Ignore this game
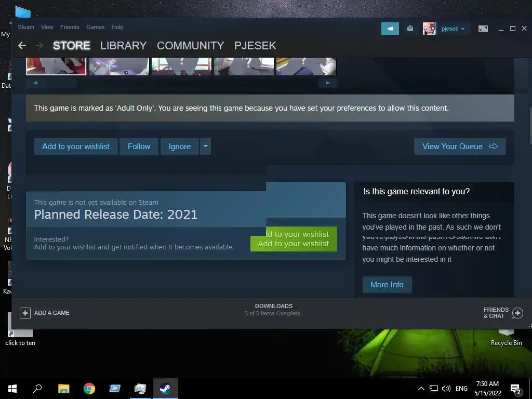 179,146
